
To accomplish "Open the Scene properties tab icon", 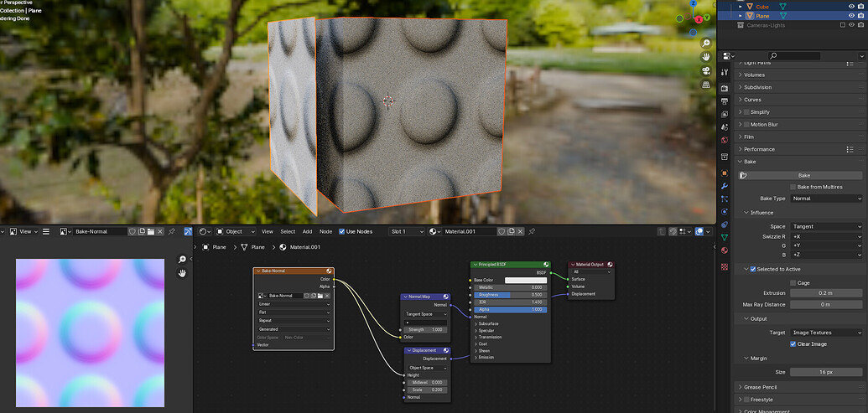I will [x=725, y=127].
